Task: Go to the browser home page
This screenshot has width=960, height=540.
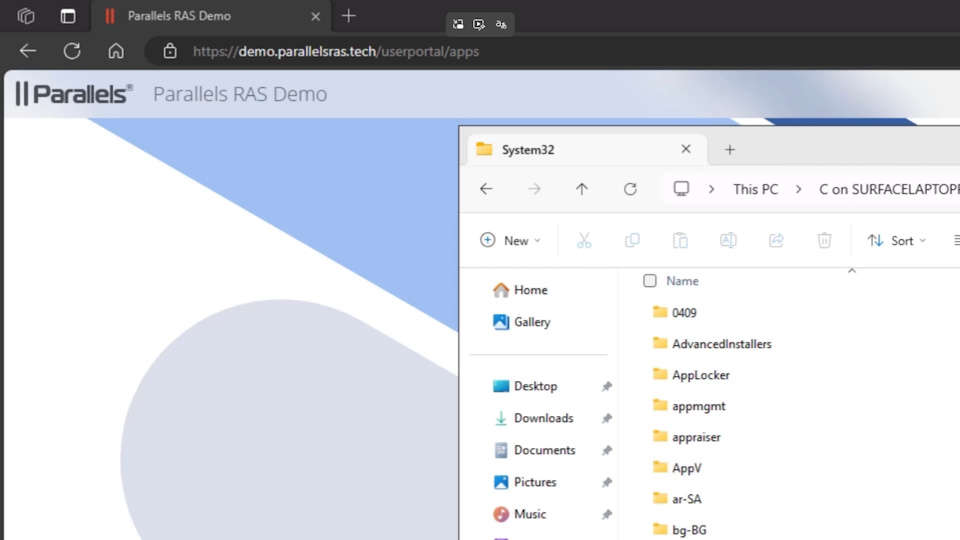Action: click(x=116, y=51)
